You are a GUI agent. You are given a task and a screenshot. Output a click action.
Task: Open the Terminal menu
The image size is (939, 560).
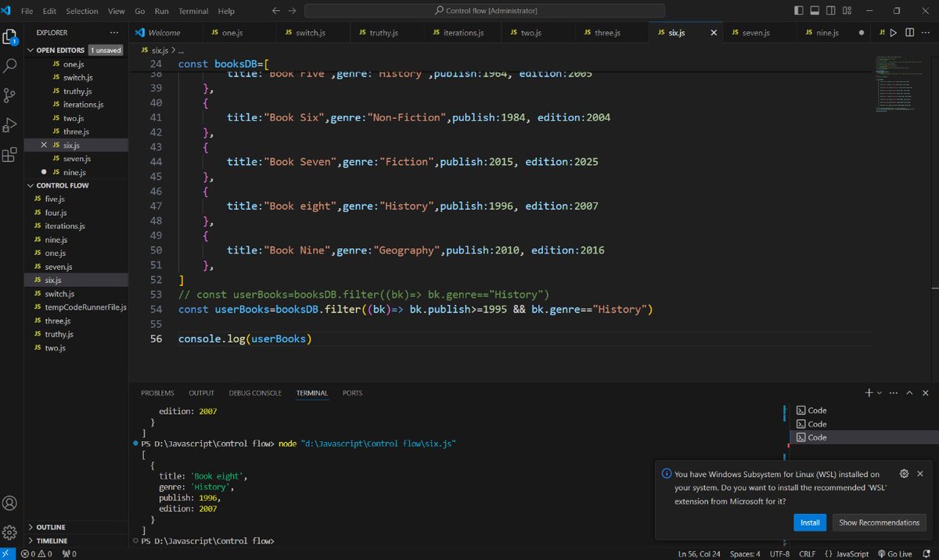pyautogui.click(x=193, y=11)
